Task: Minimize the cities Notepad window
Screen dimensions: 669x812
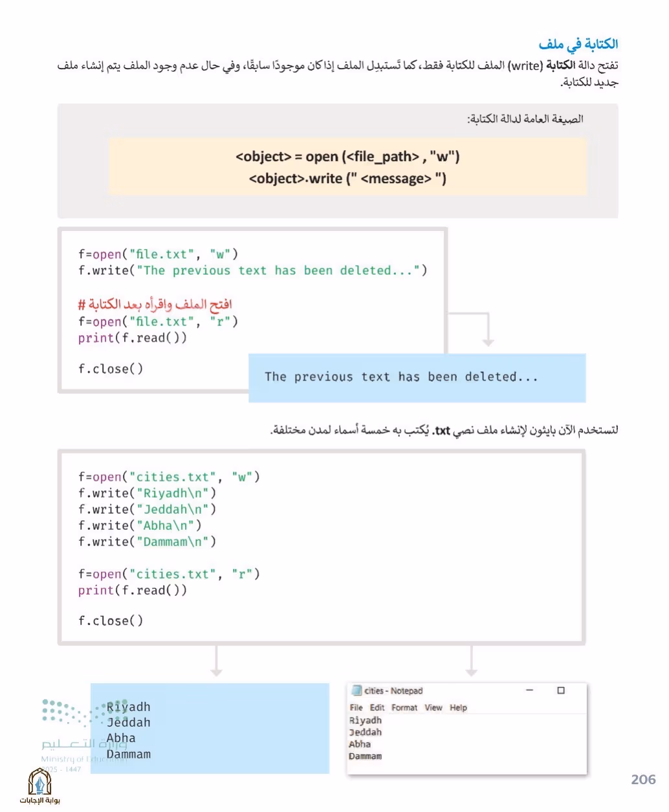Action: 529,690
